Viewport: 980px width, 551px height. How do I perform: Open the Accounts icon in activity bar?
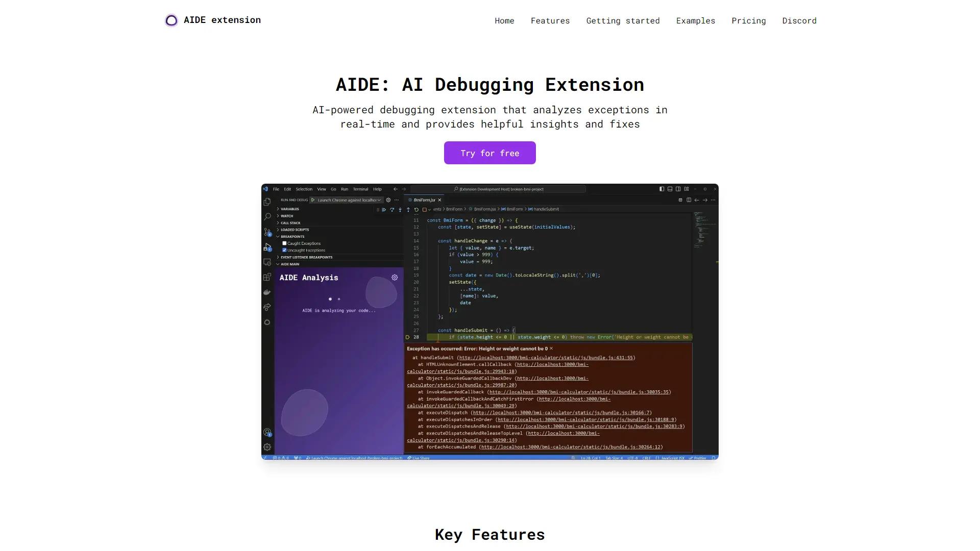267,433
